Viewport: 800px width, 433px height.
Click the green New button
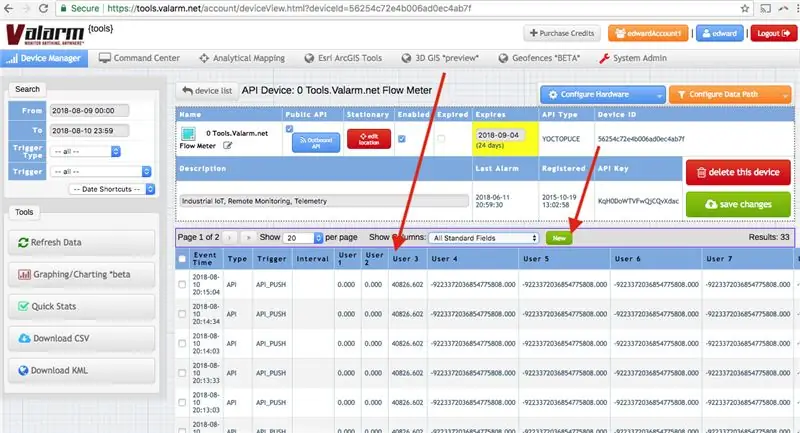[x=559, y=238]
